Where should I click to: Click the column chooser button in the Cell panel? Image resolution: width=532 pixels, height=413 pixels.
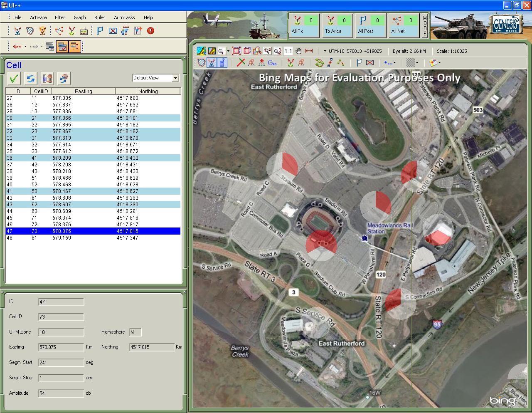tap(47, 78)
